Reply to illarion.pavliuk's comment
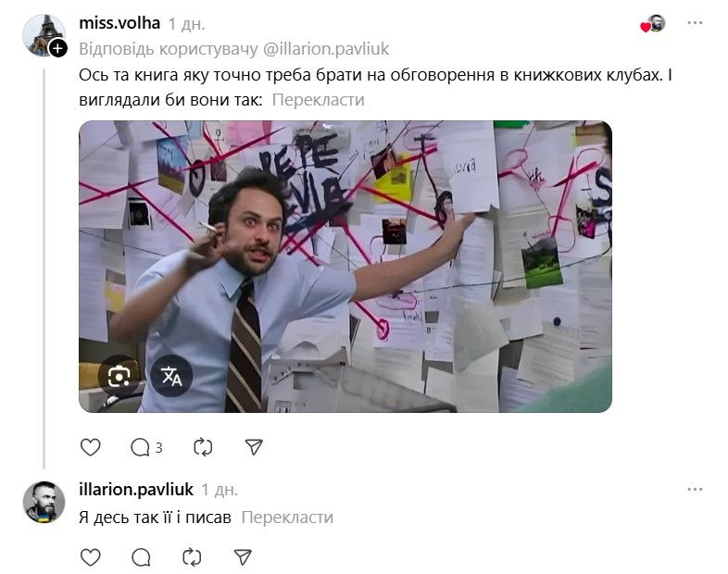The image size is (728, 574). (141, 557)
